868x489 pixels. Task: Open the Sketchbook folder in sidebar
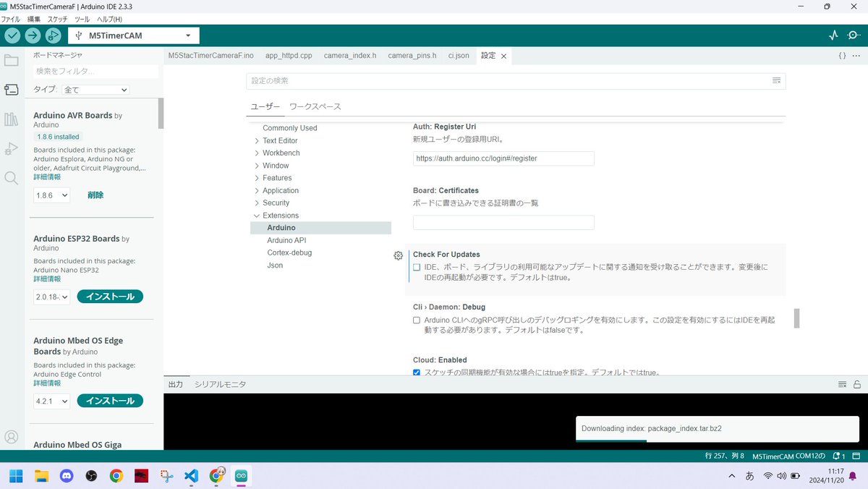pos(12,60)
